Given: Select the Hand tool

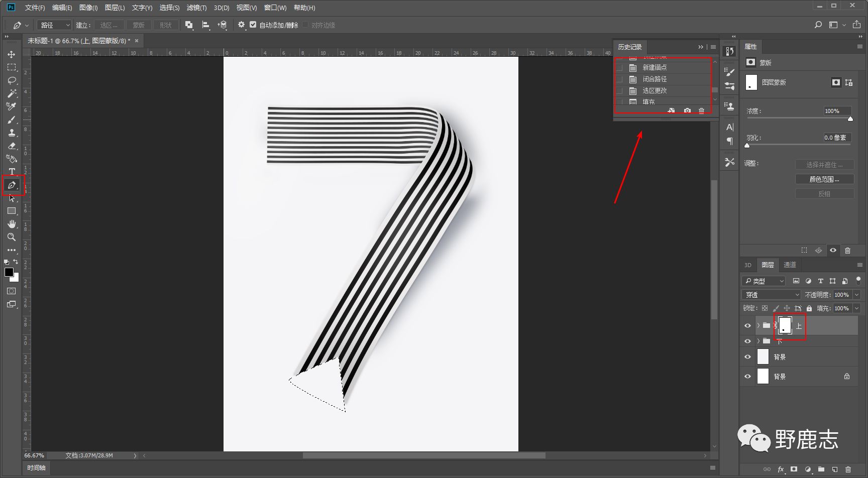Looking at the screenshot, I should point(12,224).
